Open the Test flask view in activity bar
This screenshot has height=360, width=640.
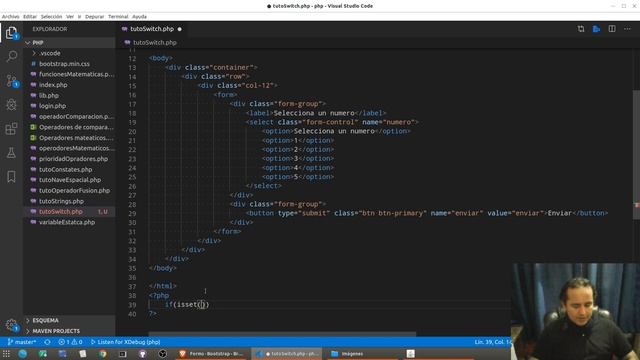(x=11, y=153)
